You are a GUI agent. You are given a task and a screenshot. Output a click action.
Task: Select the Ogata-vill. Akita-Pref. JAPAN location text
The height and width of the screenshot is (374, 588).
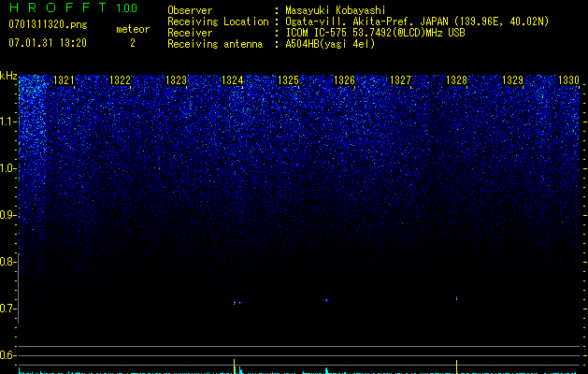(x=417, y=22)
